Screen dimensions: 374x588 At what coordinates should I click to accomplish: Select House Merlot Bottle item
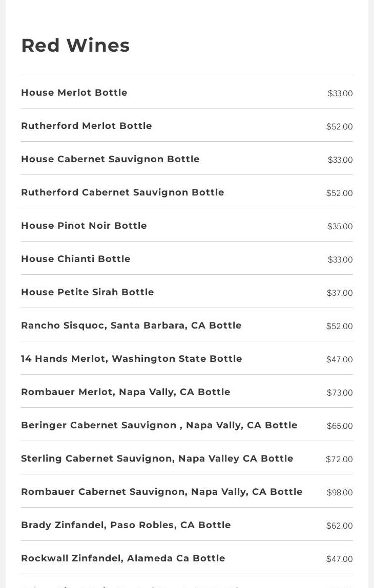point(74,93)
